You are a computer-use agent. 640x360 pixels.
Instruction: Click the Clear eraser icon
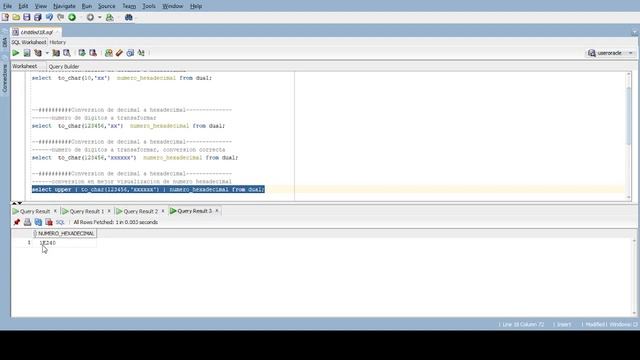tap(119, 53)
